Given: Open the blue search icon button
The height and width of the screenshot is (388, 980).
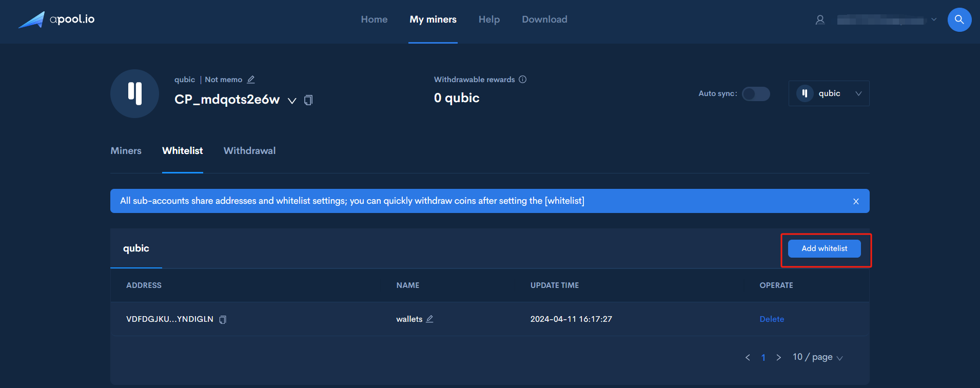Looking at the screenshot, I should point(959,20).
